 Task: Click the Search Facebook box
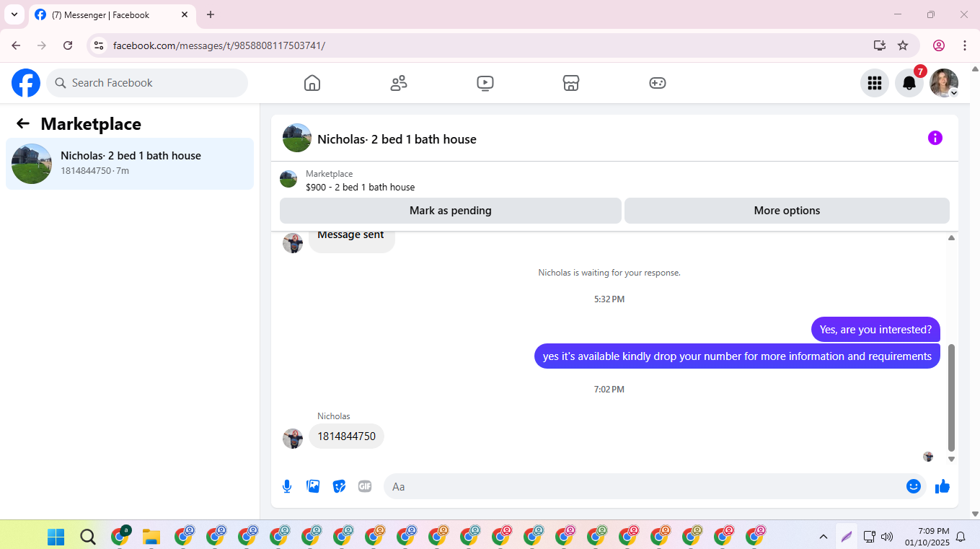[x=147, y=83]
